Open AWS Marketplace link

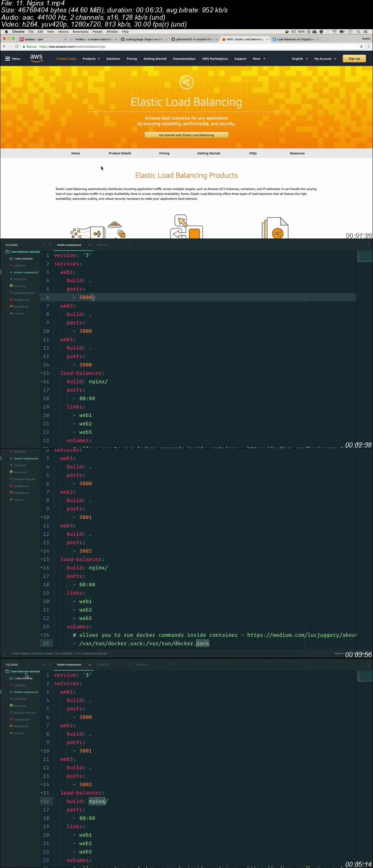(215, 59)
